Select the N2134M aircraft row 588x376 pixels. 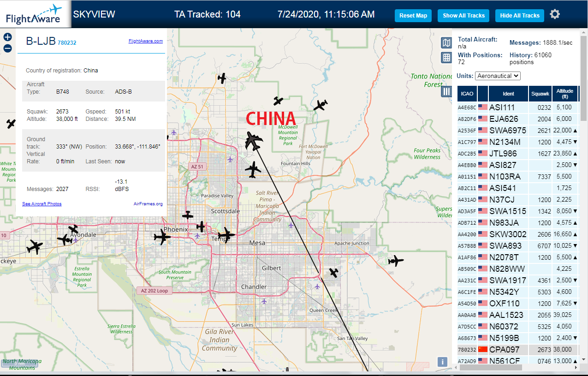tap(517, 142)
